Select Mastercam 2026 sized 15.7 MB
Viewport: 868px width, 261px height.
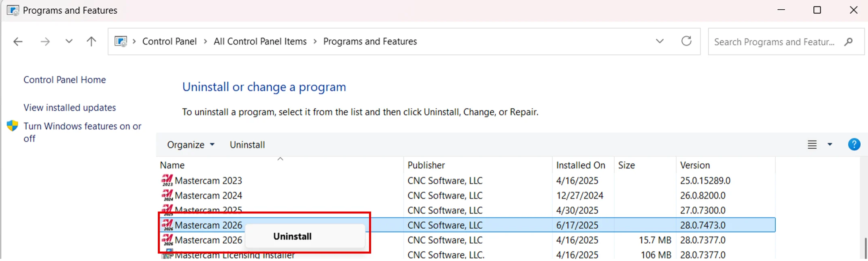click(467, 240)
